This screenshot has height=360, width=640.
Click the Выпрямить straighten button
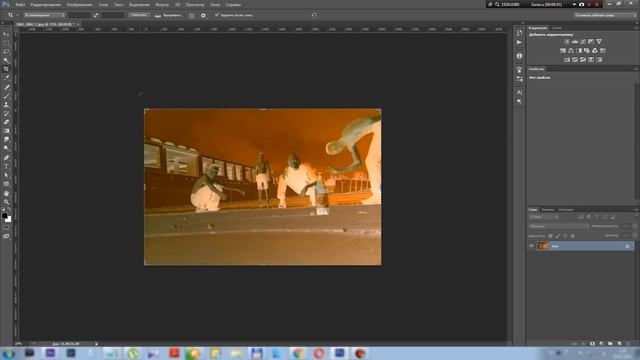pyautogui.click(x=168, y=15)
